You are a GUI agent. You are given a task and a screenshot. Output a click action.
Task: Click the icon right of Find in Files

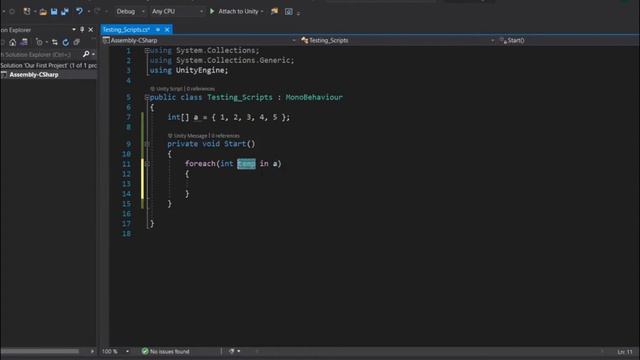[289, 11]
